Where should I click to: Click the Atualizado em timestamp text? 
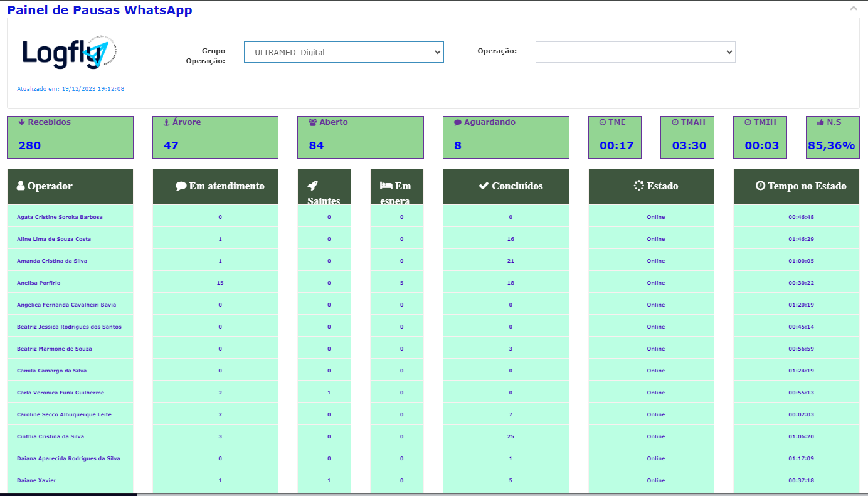70,89
